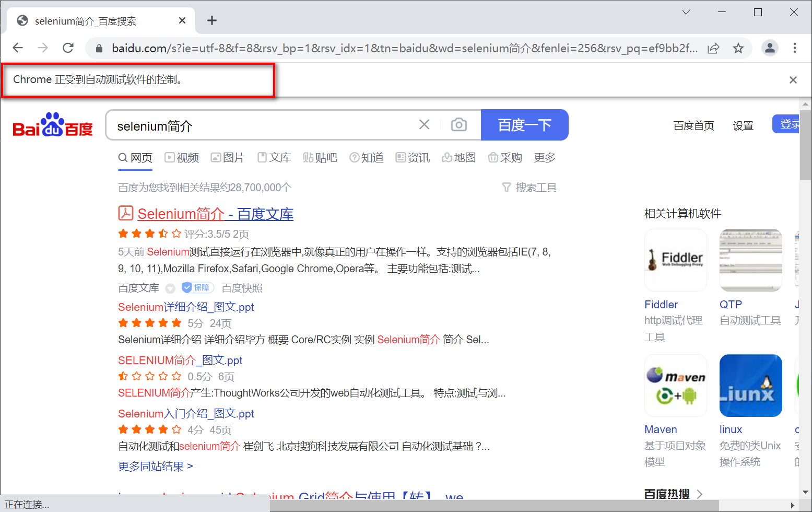The image size is (812, 512).
Task: Open result Selenium简介 - 百度文库
Action: 215,214
